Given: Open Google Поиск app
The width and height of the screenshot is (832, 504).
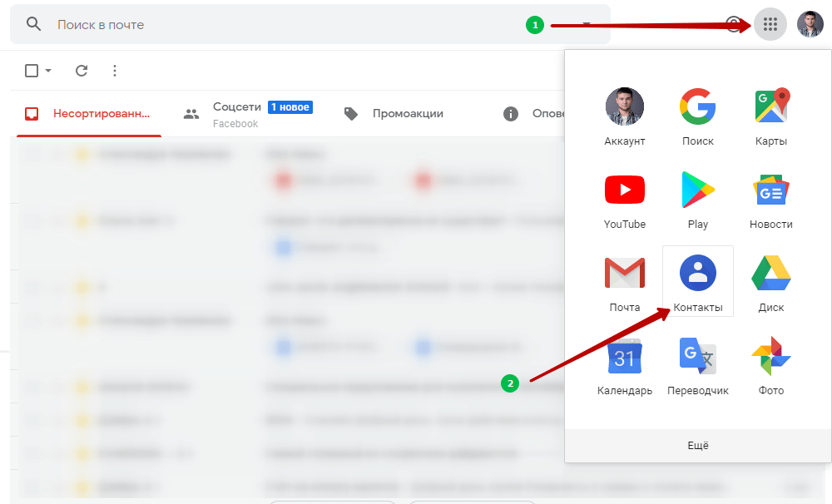Looking at the screenshot, I should [698, 117].
